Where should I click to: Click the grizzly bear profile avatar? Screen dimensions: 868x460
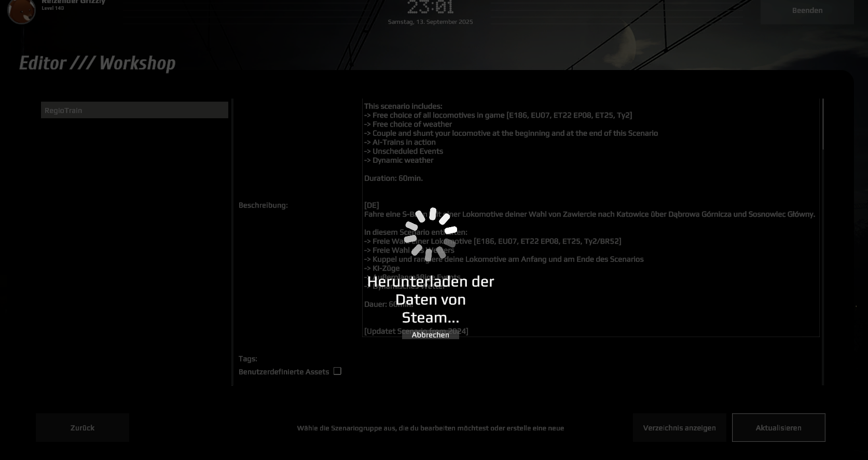point(21,10)
